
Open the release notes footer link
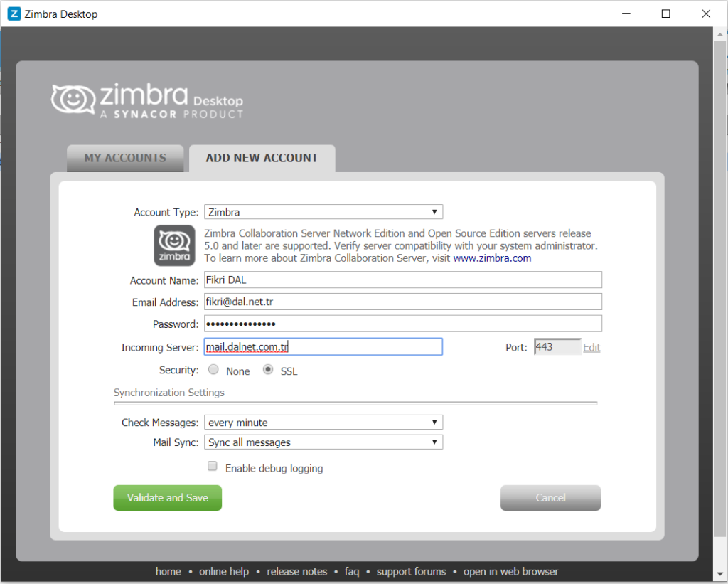[296, 572]
